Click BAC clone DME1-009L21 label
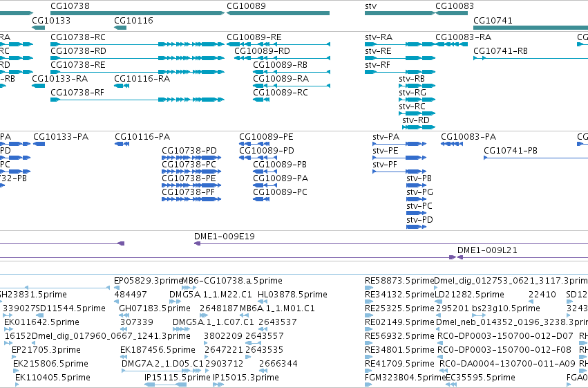 [x=487, y=250]
